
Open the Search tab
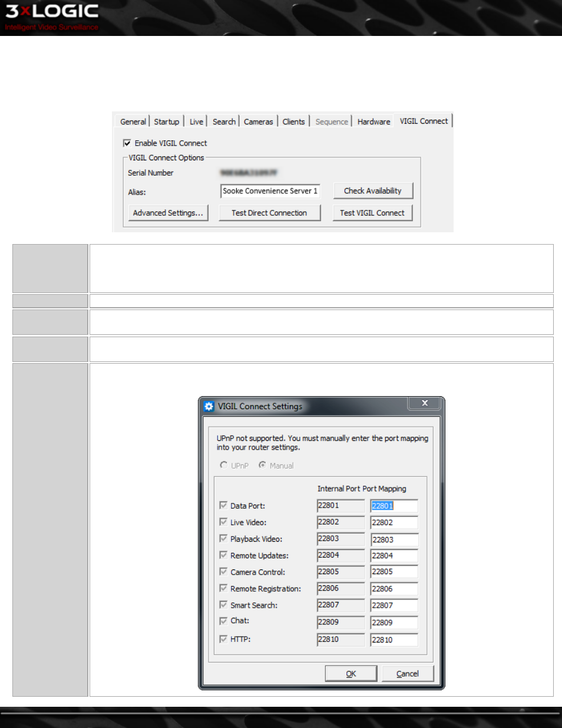224,121
